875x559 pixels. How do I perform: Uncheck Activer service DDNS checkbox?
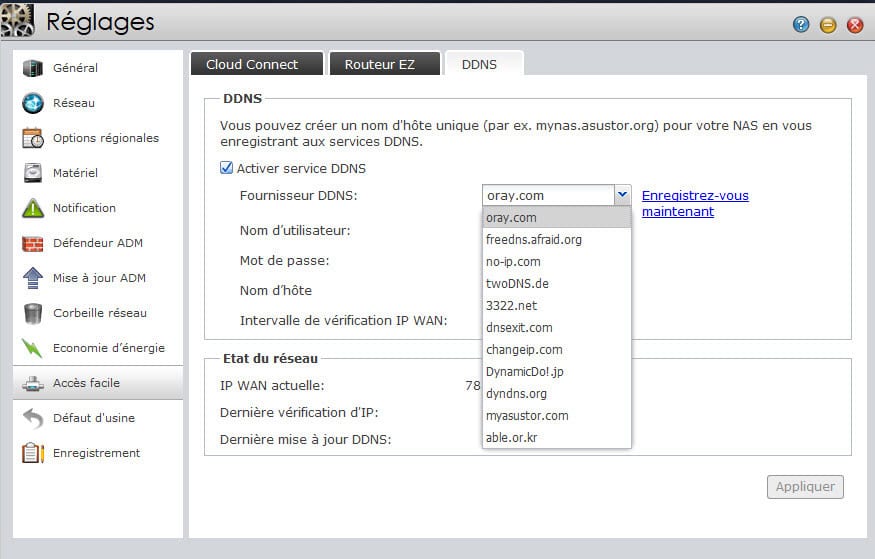click(x=226, y=168)
